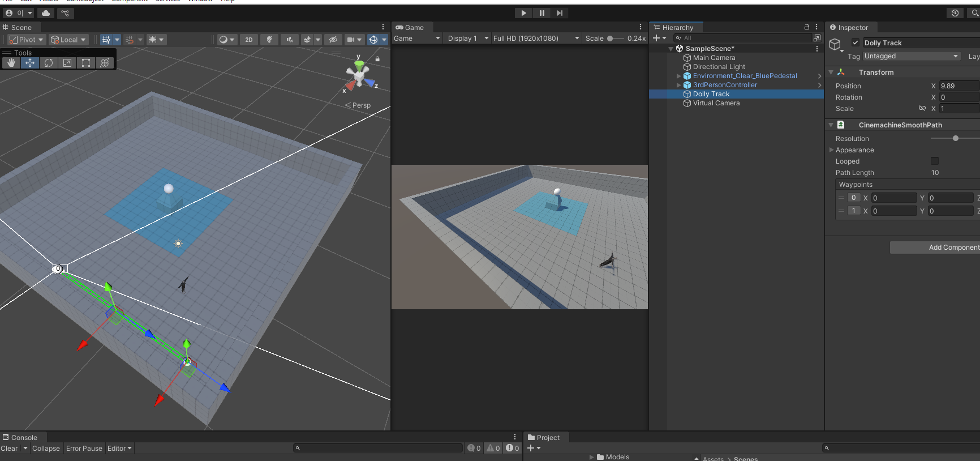Toggle the Looped checkbox
Image resolution: width=980 pixels, height=461 pixels.
935,161
